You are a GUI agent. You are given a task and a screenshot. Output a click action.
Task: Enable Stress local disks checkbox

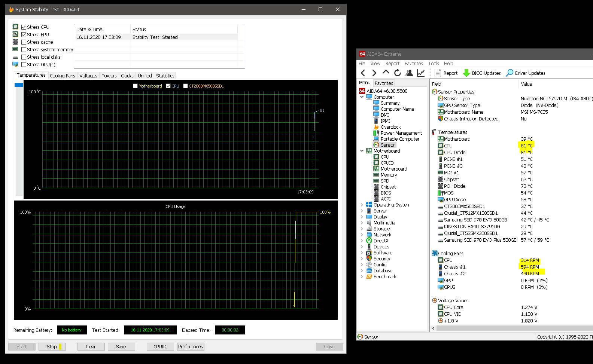(x=24, y=57)
